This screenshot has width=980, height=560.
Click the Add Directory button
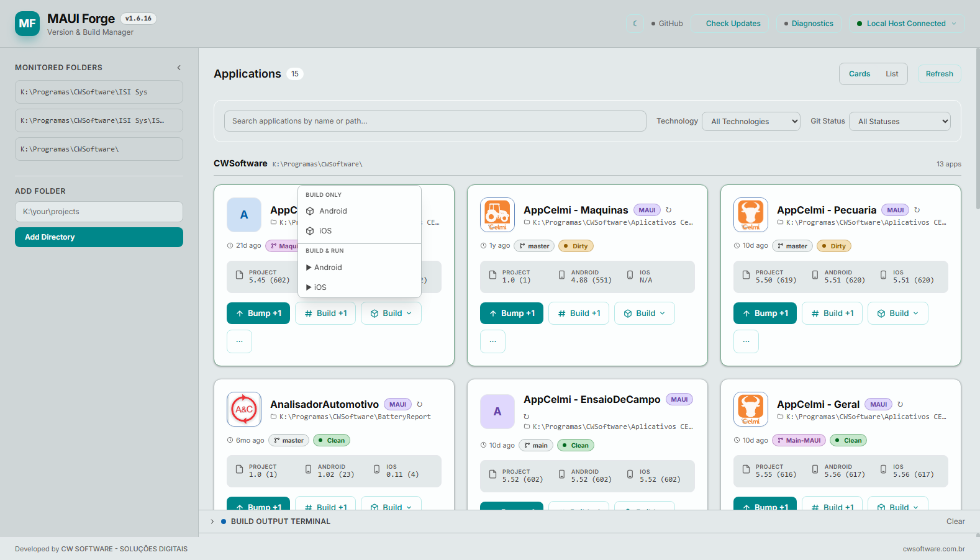tap(99, 237)
